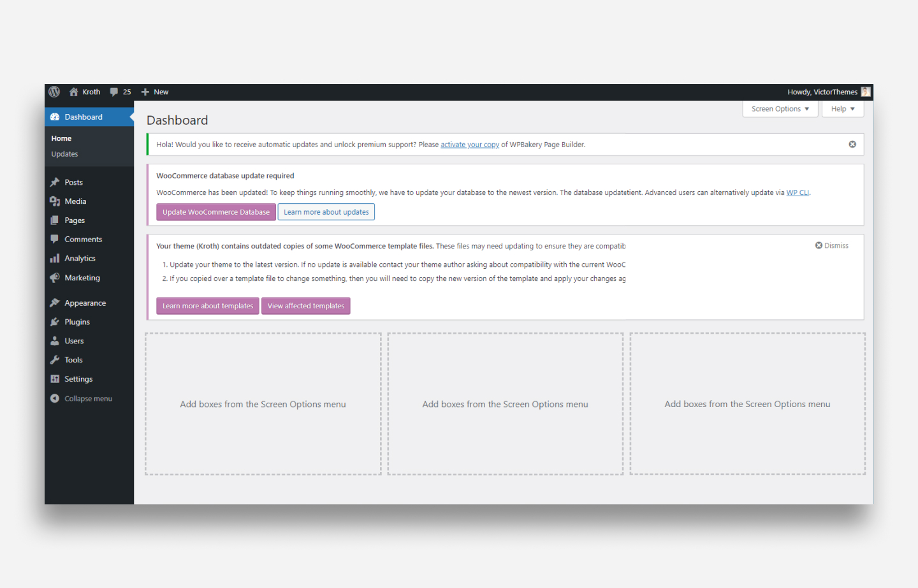This screenshot has height=588, width=918.
Task: Open Media via its sidebar icon
Action: (54, 201)
